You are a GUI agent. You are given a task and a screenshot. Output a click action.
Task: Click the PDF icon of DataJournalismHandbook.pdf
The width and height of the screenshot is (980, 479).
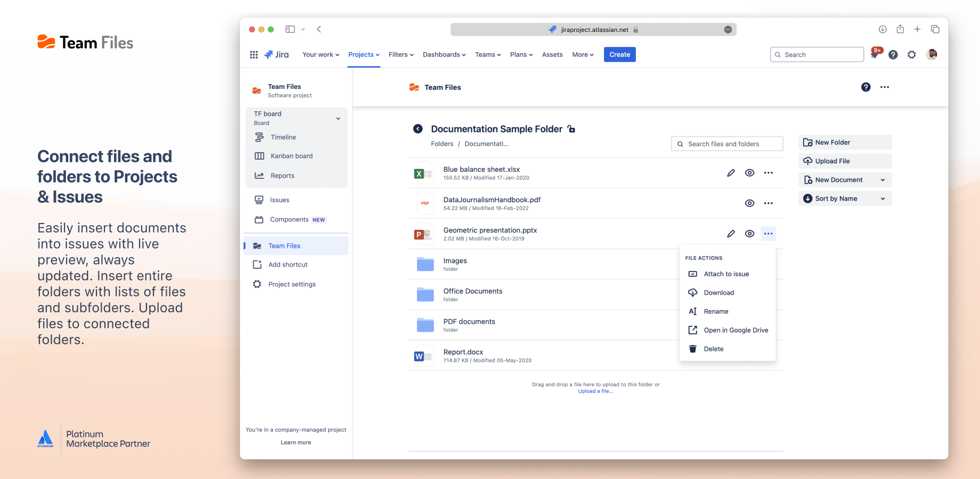click(424, 203)
